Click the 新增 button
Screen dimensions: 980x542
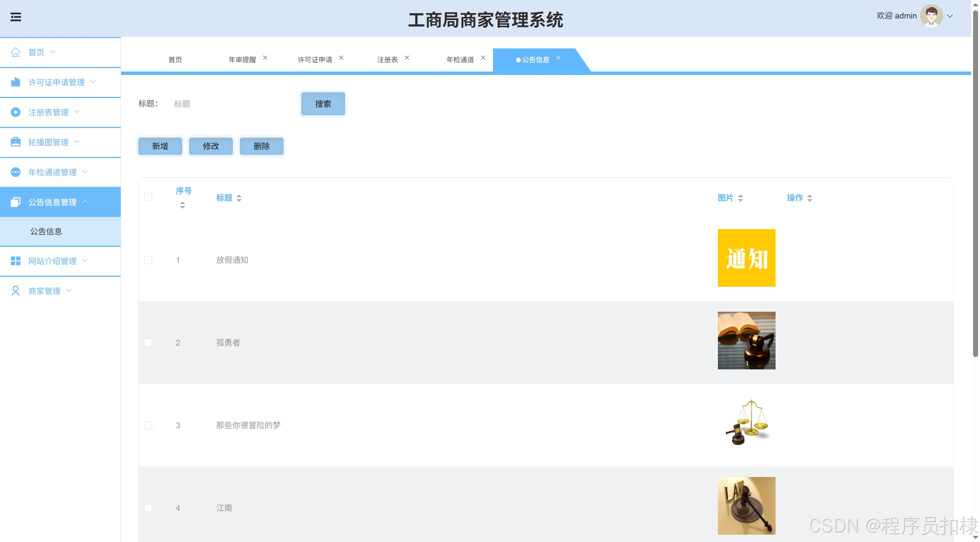(x=160, y=146)
